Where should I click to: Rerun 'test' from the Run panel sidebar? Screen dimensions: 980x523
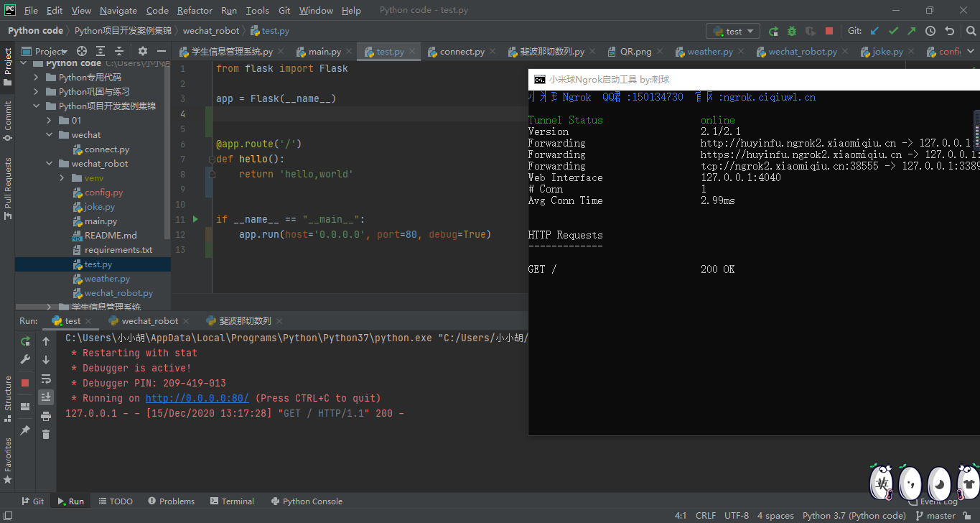(x=25, y=341)
